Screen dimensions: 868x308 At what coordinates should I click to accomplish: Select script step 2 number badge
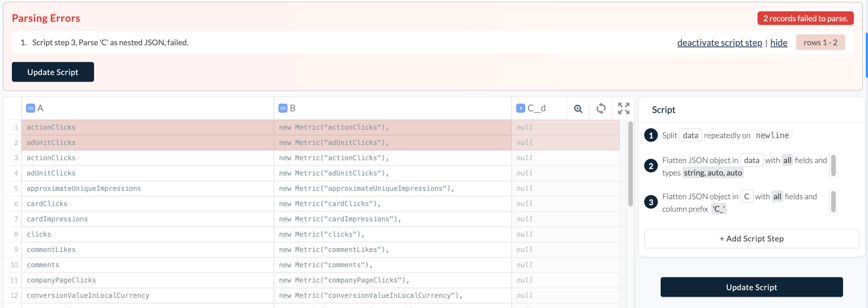[x=651, y=166]
